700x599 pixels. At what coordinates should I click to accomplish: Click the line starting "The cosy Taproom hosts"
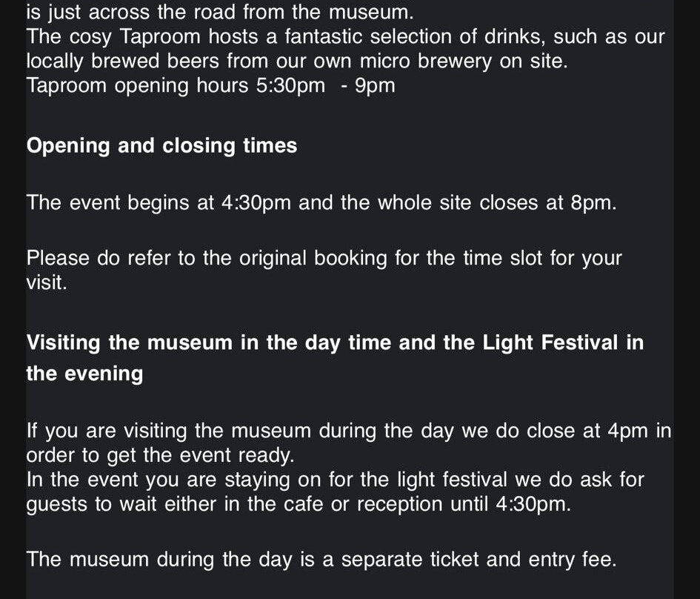point(345,37)
